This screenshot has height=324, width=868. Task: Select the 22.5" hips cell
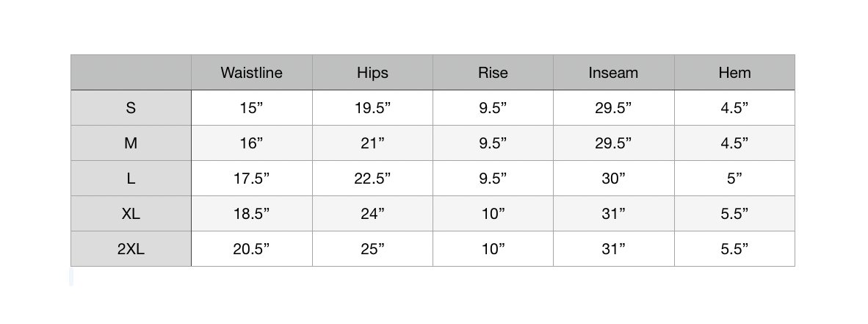(372, 179)
